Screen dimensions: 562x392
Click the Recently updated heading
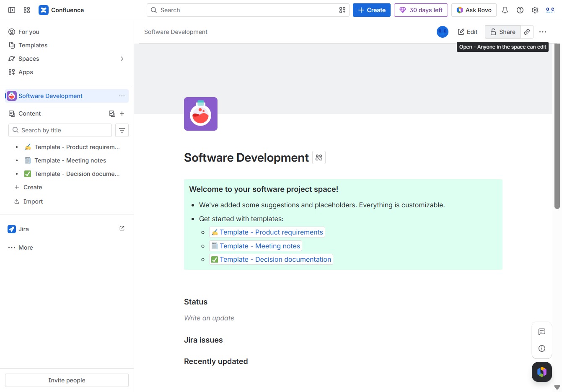point(216,361)
